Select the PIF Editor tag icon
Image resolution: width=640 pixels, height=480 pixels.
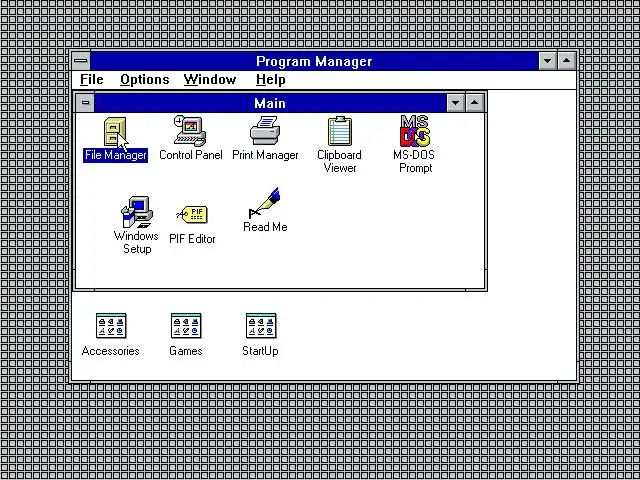pos(192,214)
